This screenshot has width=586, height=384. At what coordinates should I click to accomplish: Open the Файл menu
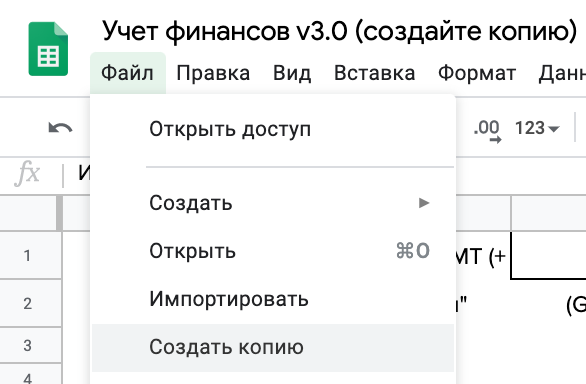click(127, 73)
